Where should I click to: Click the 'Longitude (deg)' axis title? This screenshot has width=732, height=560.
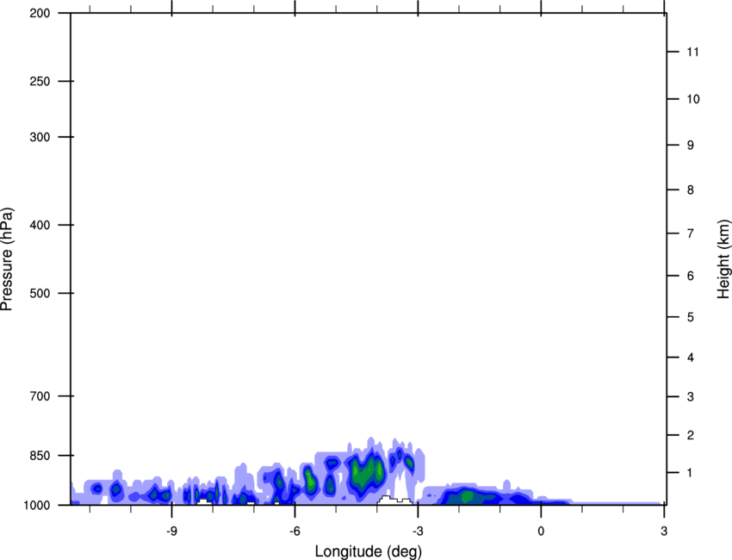pyautogui.click(x=369, y=551)
